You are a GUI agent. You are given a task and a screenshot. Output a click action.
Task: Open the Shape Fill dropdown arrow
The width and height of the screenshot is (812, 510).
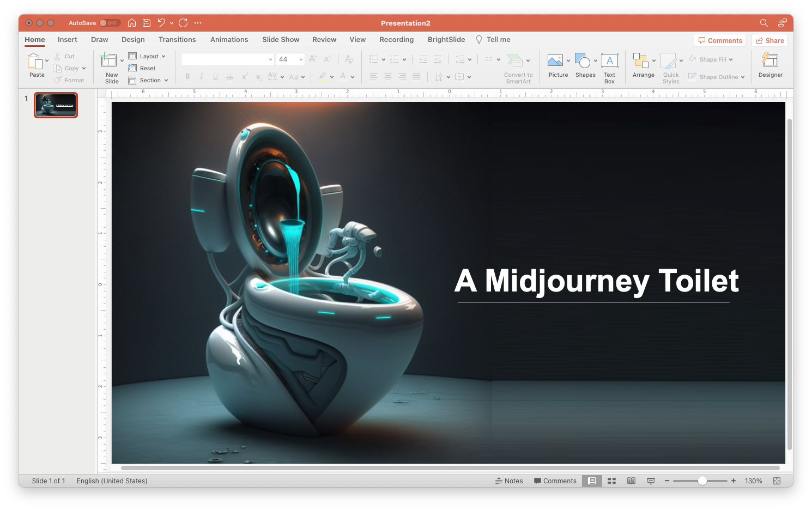coord(731,59)
